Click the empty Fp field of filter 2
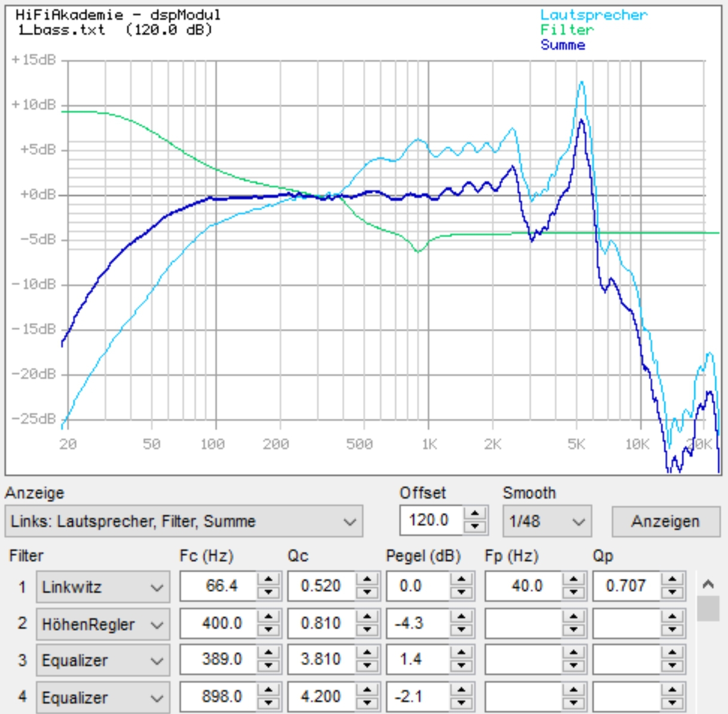 click(x=523, y=624)
